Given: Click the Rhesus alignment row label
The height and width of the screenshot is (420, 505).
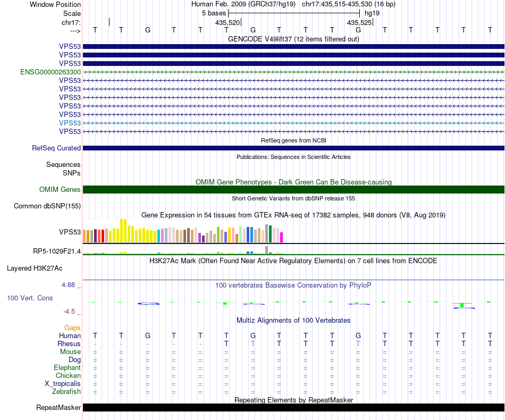Looking at the screenshot, I should coord(69,343).
